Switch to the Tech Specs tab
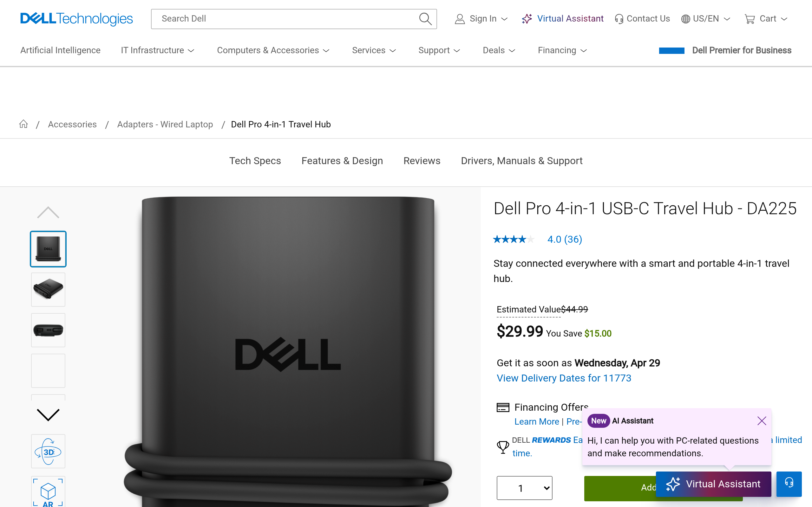Screen dimensions: 812x507 255,161
